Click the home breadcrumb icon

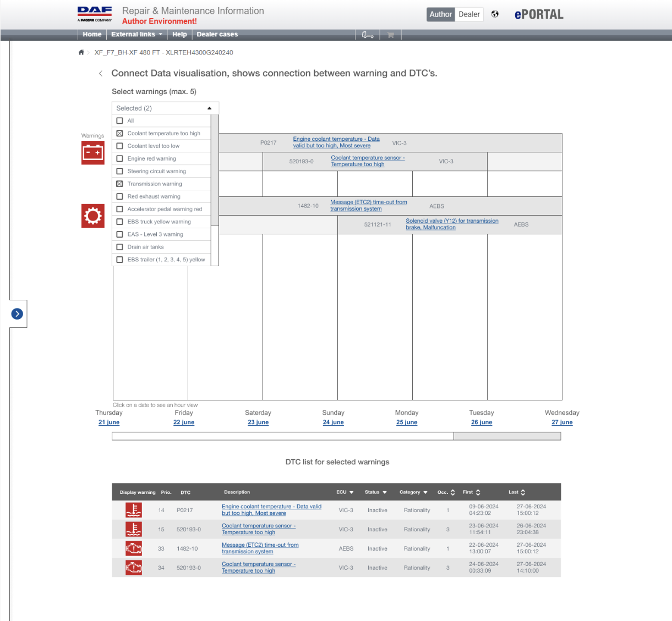[81, 53]
